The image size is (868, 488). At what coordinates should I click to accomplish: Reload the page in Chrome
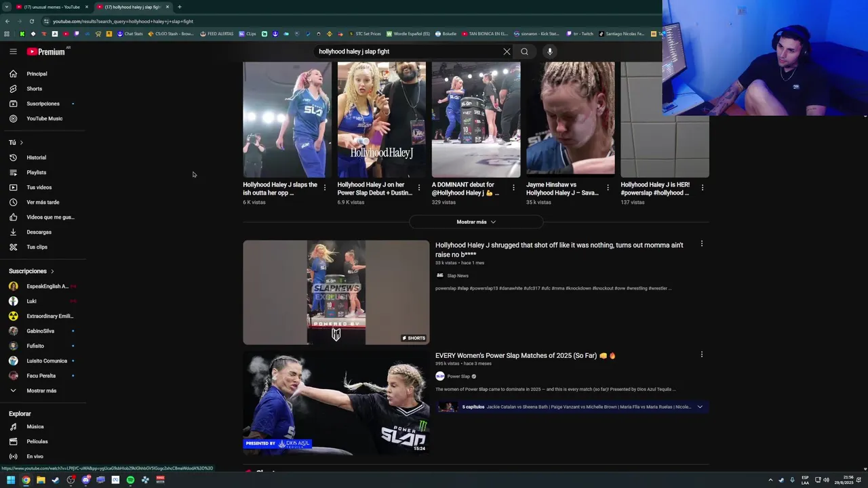31,21
